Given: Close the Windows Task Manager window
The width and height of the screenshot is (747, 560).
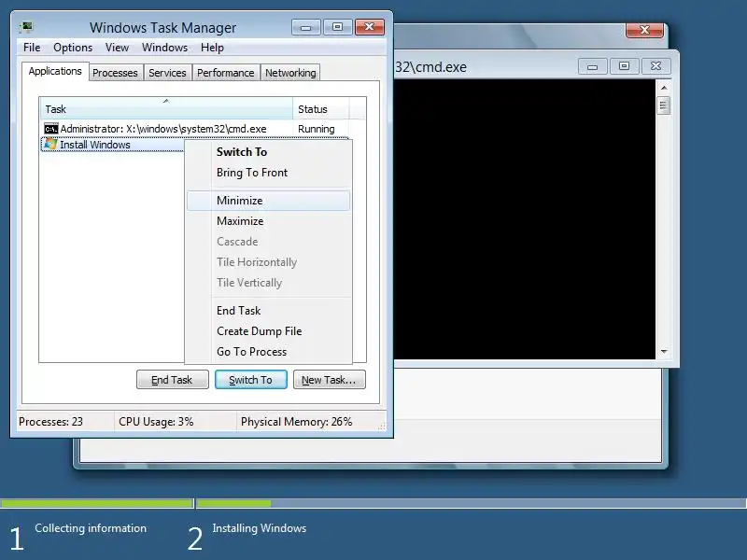Looking at the screenshot, I should pyautogui.click(x=369, y=27).
